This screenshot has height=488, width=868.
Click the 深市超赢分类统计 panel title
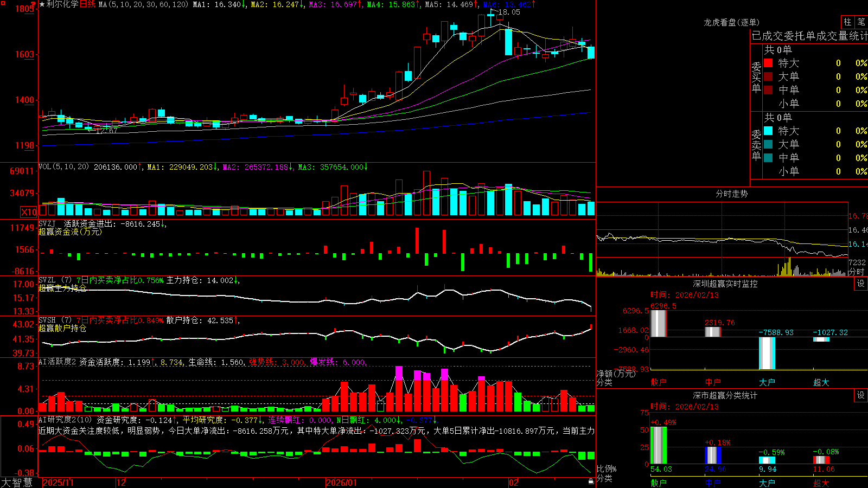pyautogui.click(x=725, y=395)
